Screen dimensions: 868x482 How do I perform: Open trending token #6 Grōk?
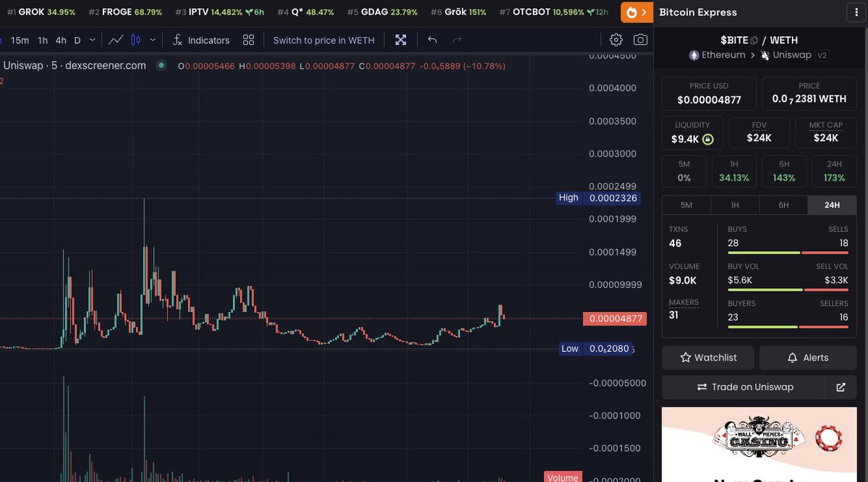pyautogui.click(x=458, y=12)
